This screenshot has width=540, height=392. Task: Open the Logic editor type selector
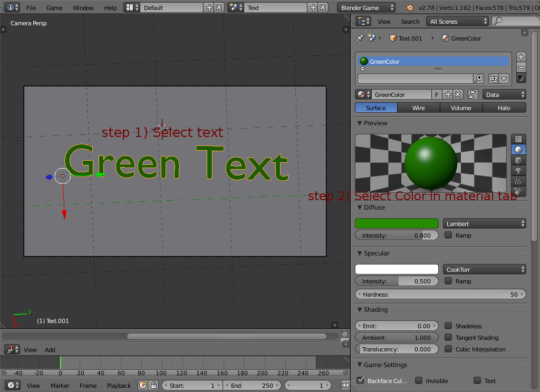pos(12,349)
